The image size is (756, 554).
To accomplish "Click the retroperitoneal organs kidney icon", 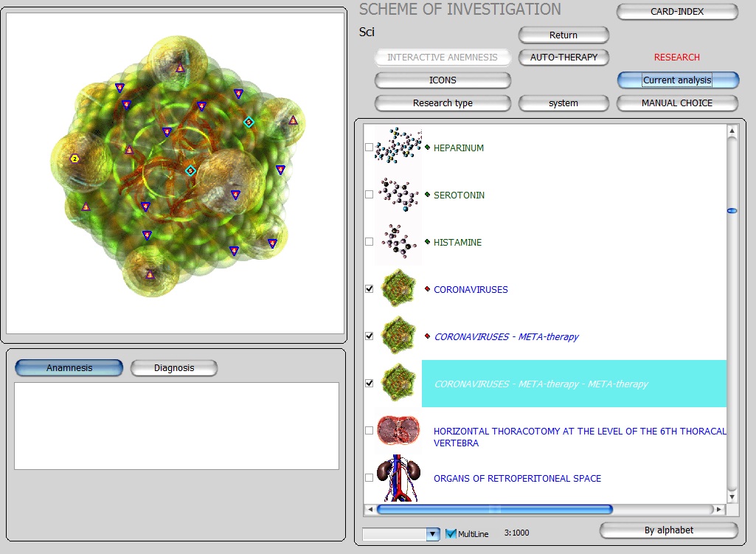I will pos(398,478).
